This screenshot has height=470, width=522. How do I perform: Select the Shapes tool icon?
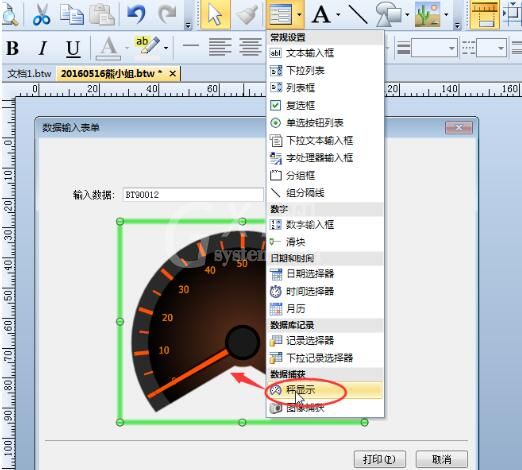click(388, 15)
